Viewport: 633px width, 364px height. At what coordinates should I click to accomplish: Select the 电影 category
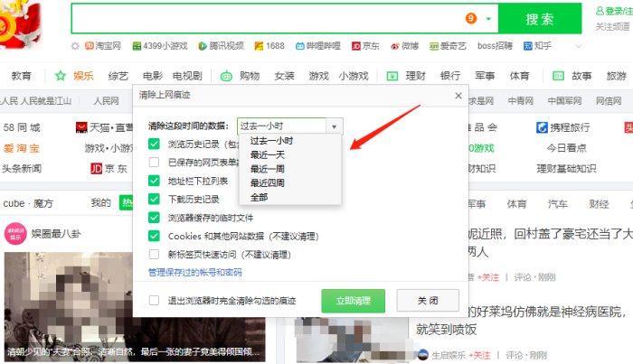point(153,76)
